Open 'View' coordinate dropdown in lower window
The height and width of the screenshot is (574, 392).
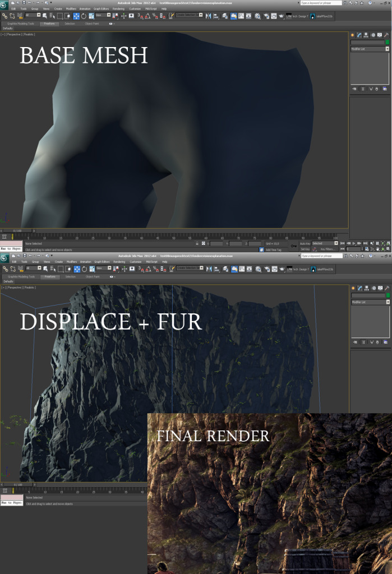click(104, 269)
